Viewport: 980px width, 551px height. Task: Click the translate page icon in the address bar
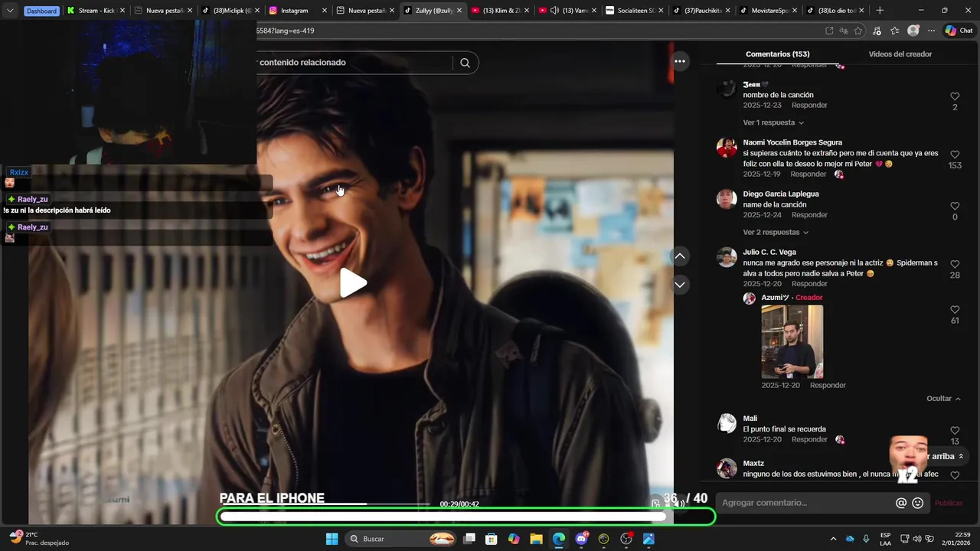click(x=844, y=31)
